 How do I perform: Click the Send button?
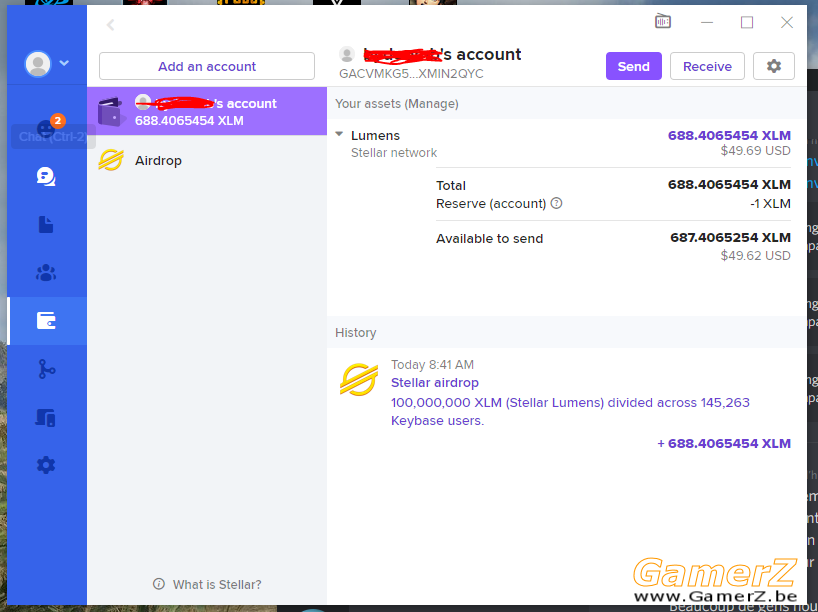633,66
